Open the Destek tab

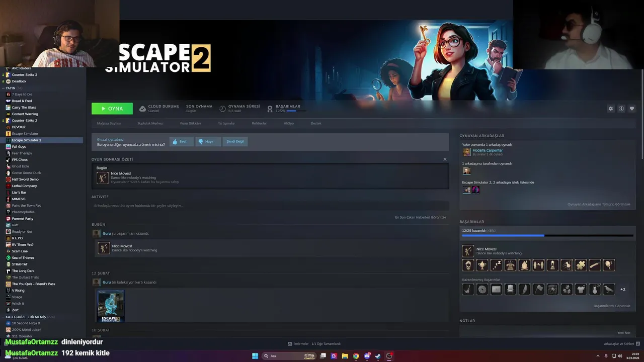point(316,123)
